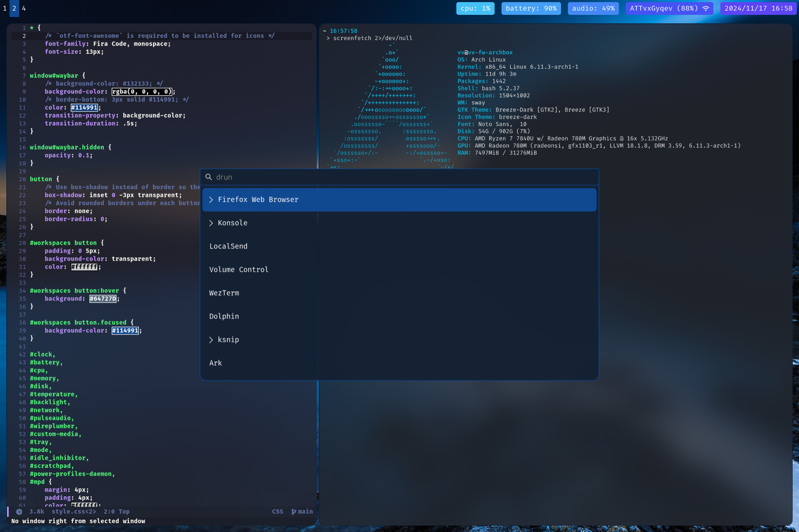This screenshot has width=799, height=532.
Task: Click the cpu: 1% module
Action: coord(475,8)
